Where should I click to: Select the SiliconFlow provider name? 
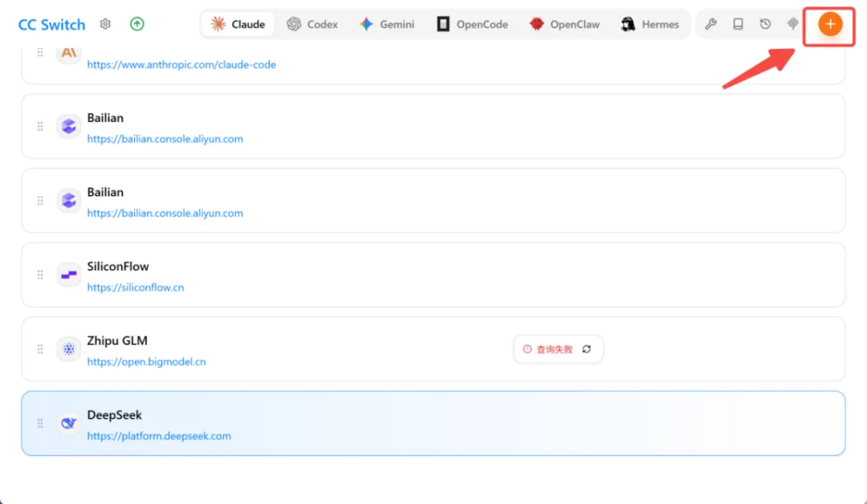[118, 266]
